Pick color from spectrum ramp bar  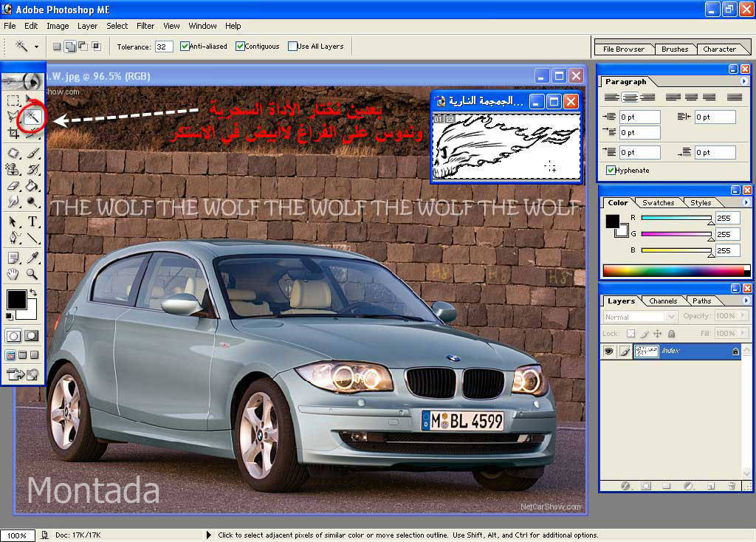click(x=676, y=270)
